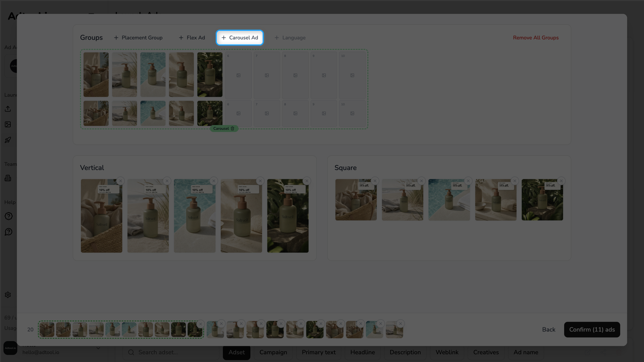This screenshot has width=644, height=362.
Task: Remove the Vertical stone ledge creative
Action: (260, 181)
